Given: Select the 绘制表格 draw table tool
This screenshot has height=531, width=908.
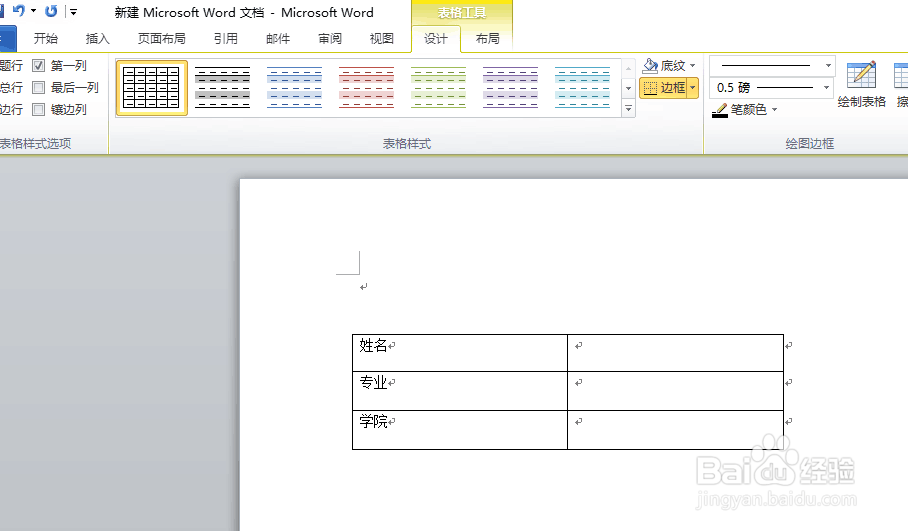Looking at the screenshot, I should tap(861, 85).
